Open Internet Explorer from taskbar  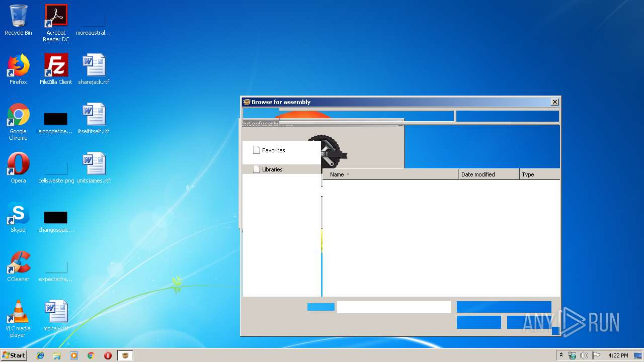pyautogui.click(x=40, y=355)
